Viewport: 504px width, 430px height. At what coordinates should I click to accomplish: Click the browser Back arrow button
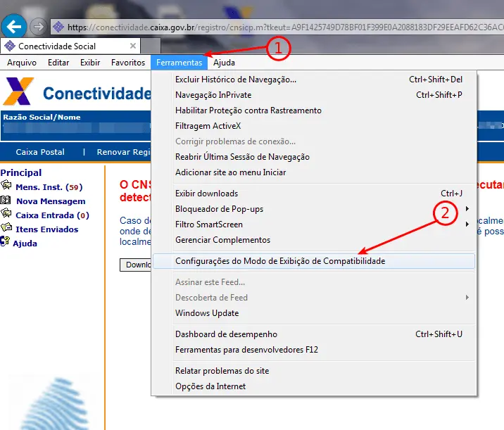(14, 26)
